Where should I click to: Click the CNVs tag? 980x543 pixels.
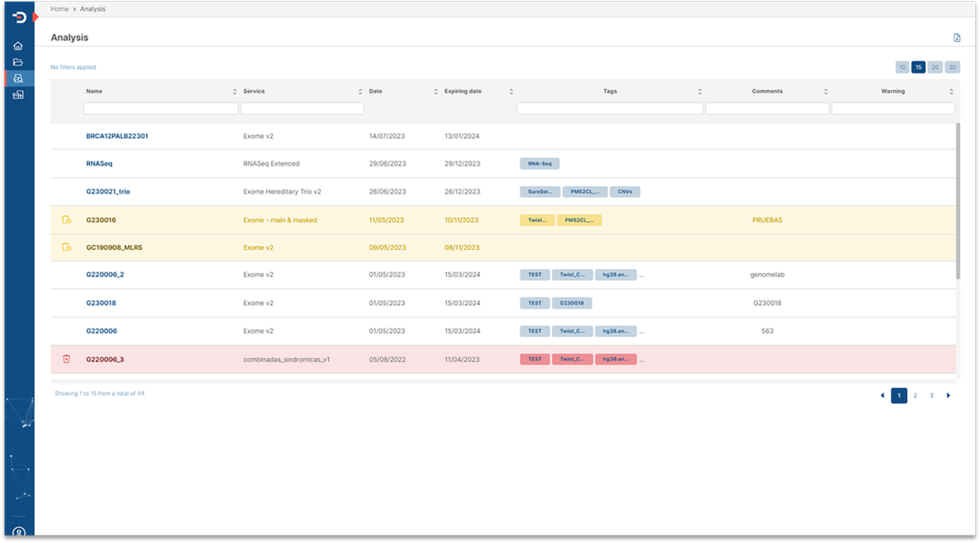tap(625, 192)
